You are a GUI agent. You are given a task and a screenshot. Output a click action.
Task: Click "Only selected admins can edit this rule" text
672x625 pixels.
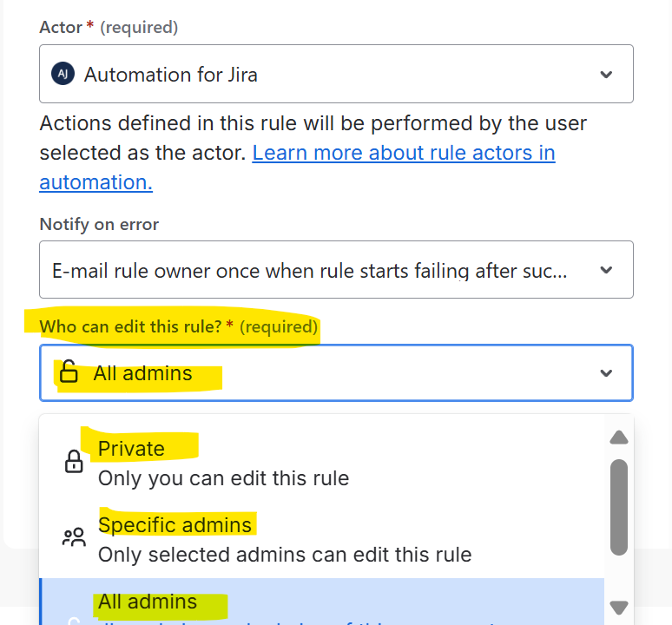pos(285,555)
